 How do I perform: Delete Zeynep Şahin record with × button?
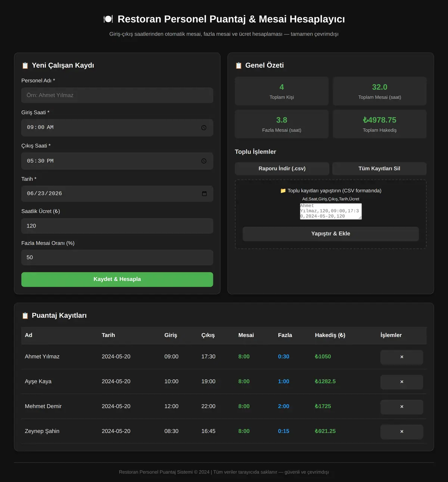pyautogui.click(x=402, y=432)
